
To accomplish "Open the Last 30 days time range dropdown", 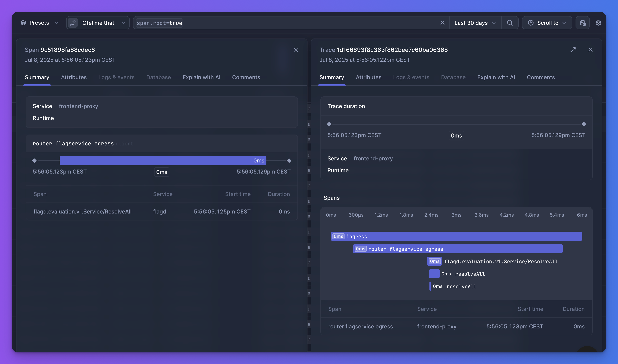I will 475,23.
